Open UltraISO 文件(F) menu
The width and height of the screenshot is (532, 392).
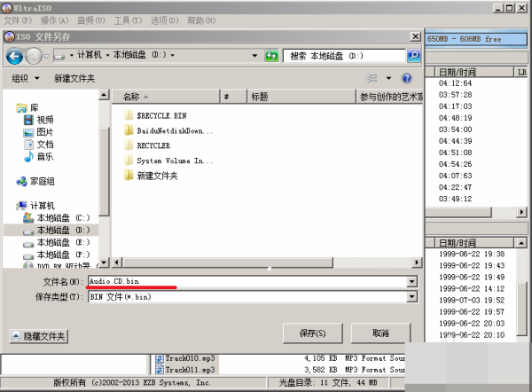click(x=18, y=20)
